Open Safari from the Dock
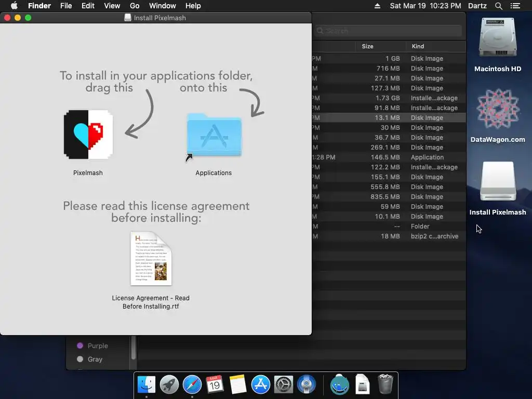This screenshot has height=399, width=532. [x=192, y=384]
